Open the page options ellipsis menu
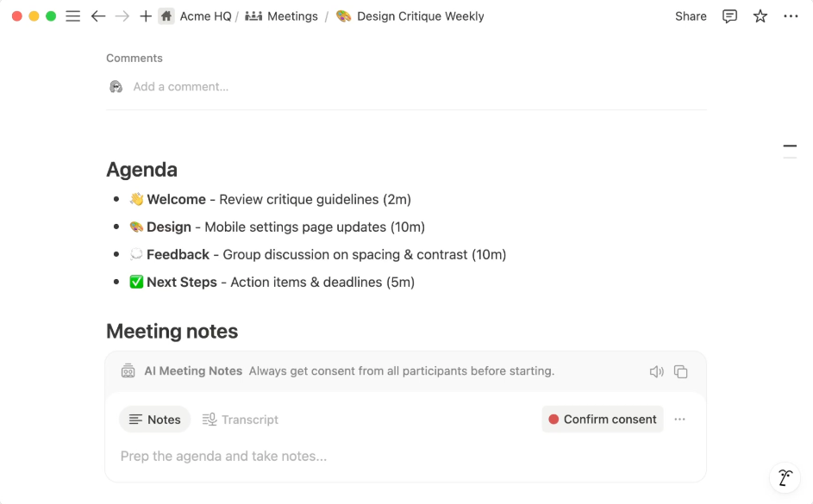This screenshot has width=813, height=504. pyautogui.click(x=791, y=16)
